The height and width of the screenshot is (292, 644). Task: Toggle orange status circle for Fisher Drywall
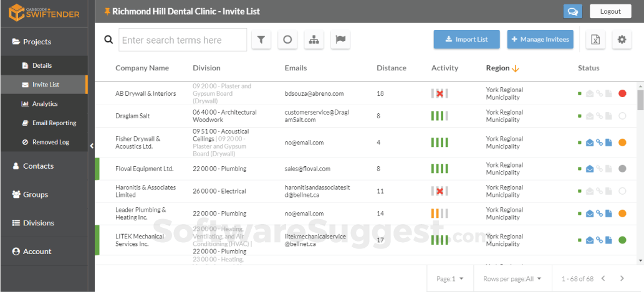(622, 143)
